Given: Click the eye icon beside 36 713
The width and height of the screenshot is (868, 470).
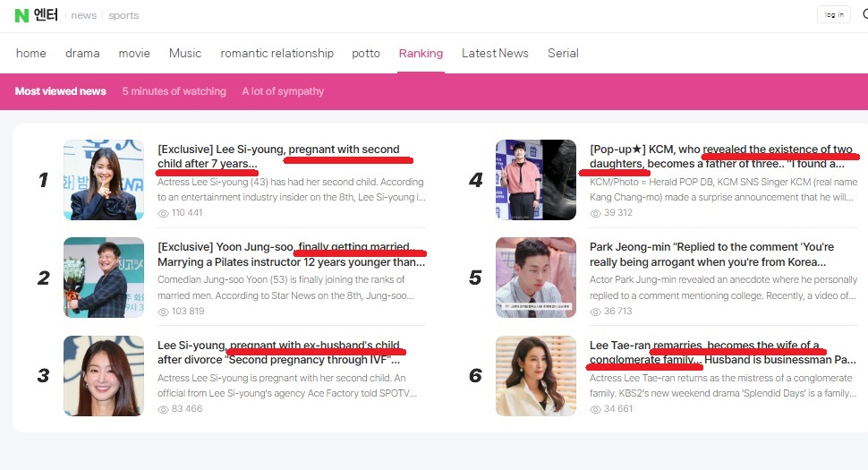Looking at the screenshot, I should click(596, 312).
